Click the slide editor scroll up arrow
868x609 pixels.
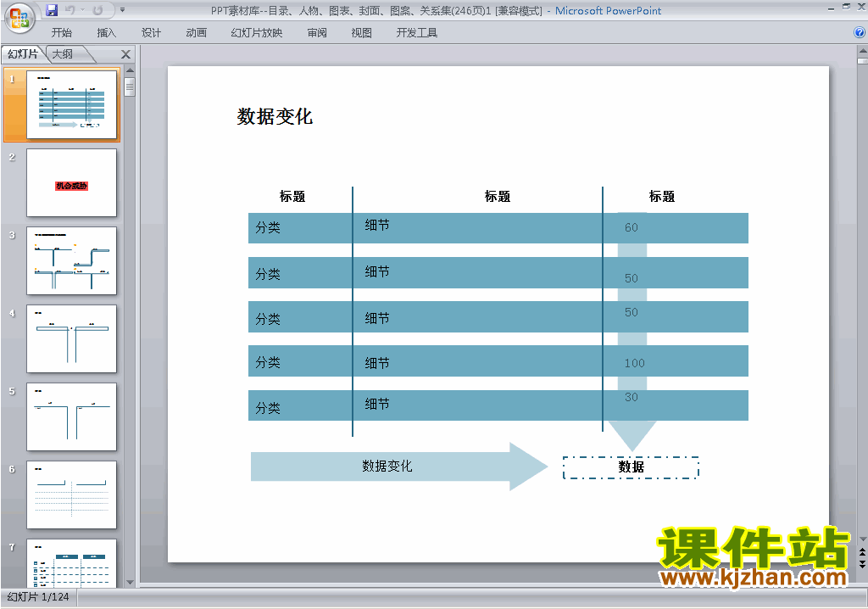862,50
